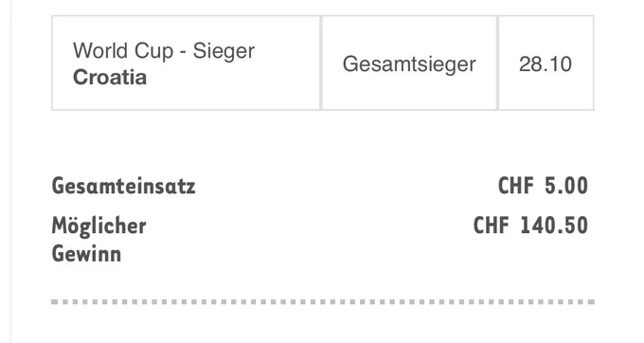Image resolution: width=644 pixels, height=343 pixels.
Task: Click the blank area below the dotted line
Action: [x=323, y=324]
